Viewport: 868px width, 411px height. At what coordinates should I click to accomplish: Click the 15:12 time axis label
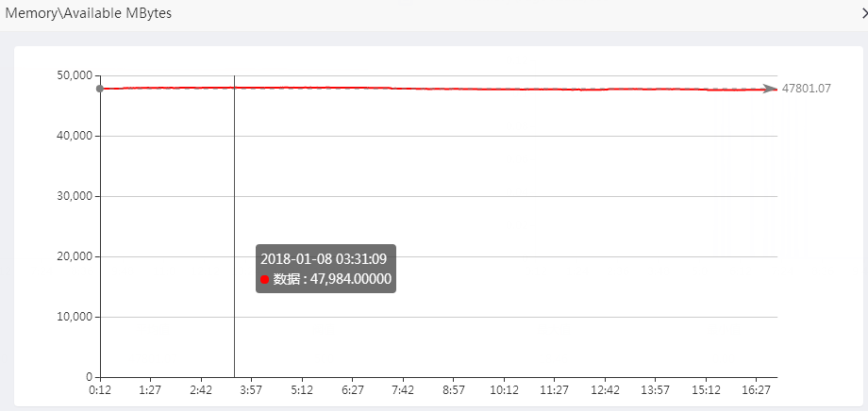click(706, 389)
